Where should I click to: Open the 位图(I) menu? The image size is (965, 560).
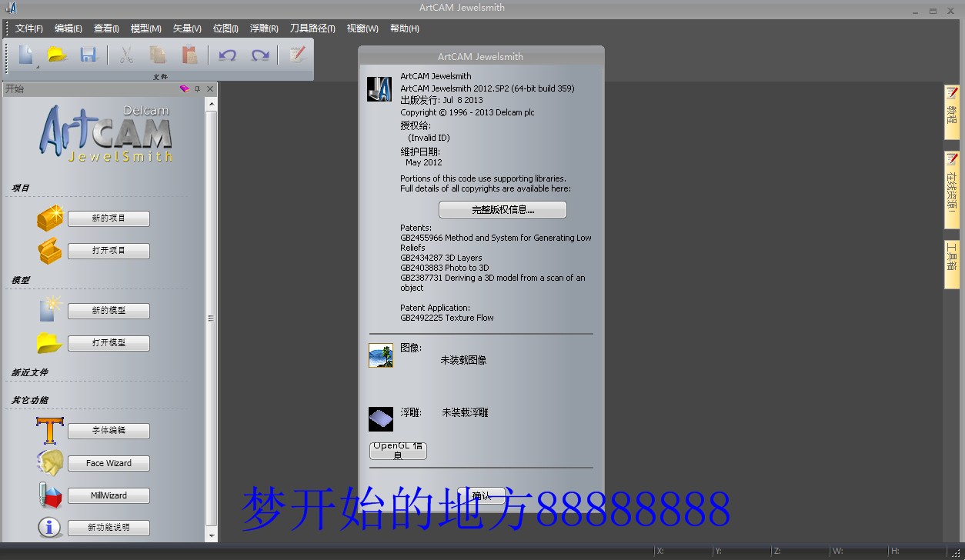(225, 28)
